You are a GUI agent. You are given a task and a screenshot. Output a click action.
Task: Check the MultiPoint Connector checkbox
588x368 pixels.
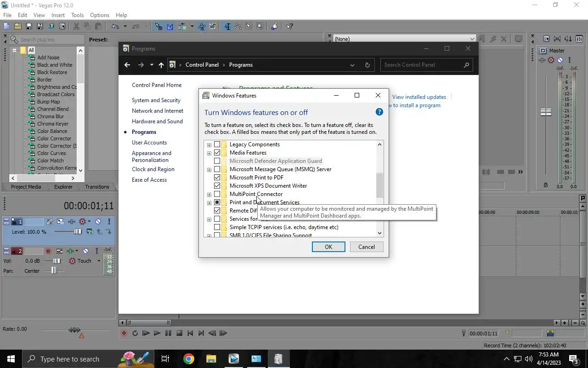pyautogui.click(x=217, y=194)
